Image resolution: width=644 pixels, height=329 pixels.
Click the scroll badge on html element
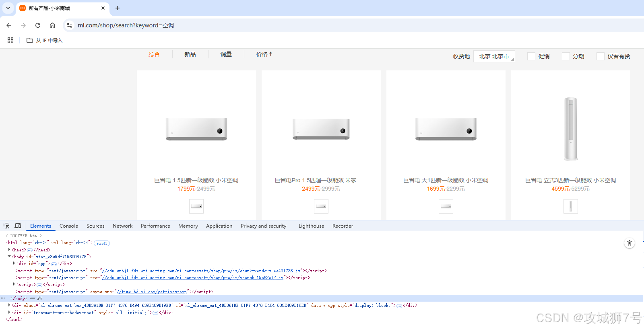click(102, 243)
